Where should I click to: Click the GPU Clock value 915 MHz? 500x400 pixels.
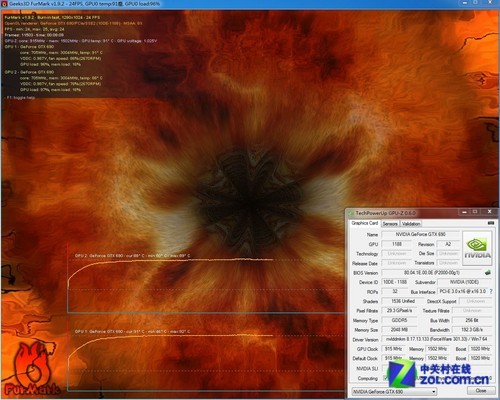394,349
